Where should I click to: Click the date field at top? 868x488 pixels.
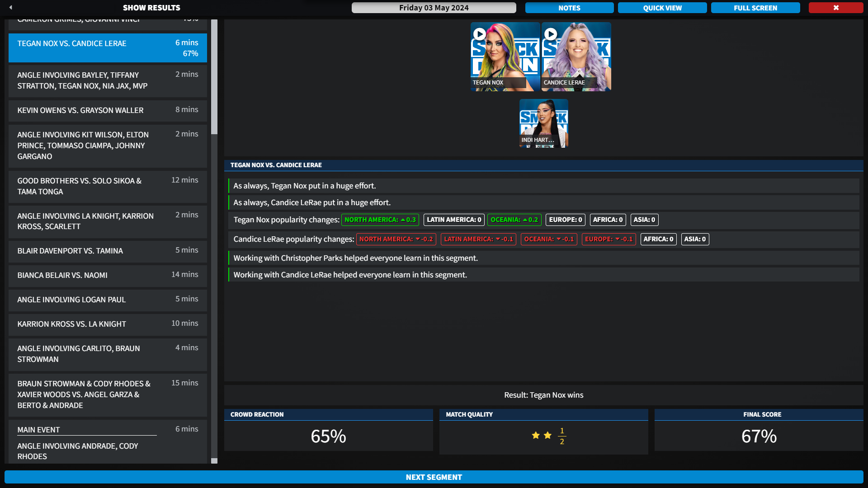[x=434, y=8]
